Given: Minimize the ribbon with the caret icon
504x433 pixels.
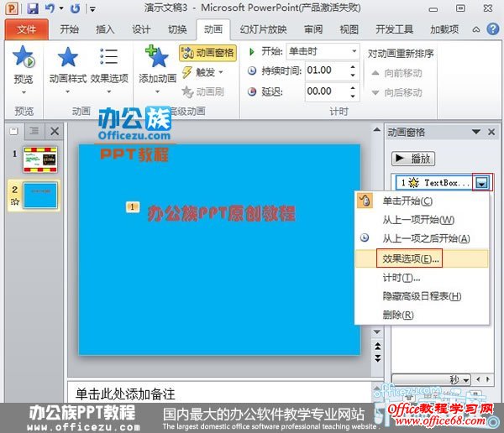Looking at the screenshot, I should (x=476, y=29).
